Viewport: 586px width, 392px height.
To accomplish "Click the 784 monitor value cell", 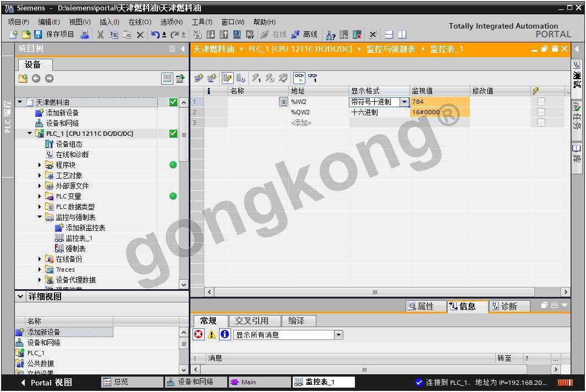I will tap(440, 102).
